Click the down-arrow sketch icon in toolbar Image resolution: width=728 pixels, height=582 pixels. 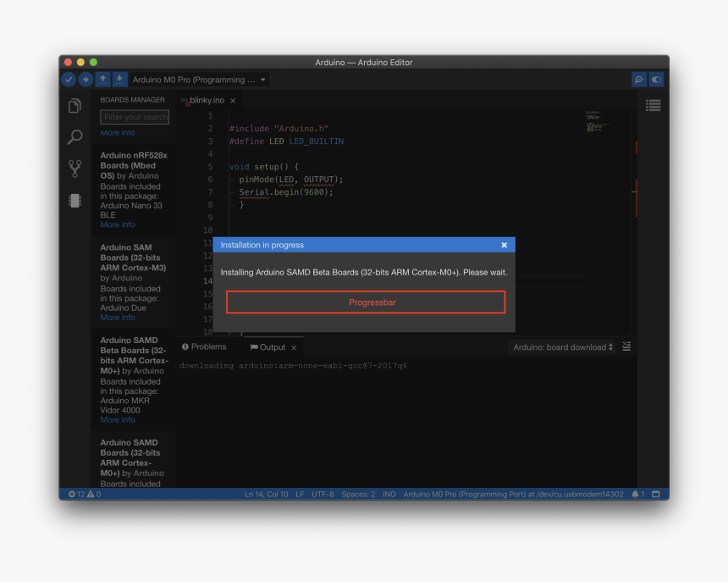pyautogui.click(x=120, y=80)
